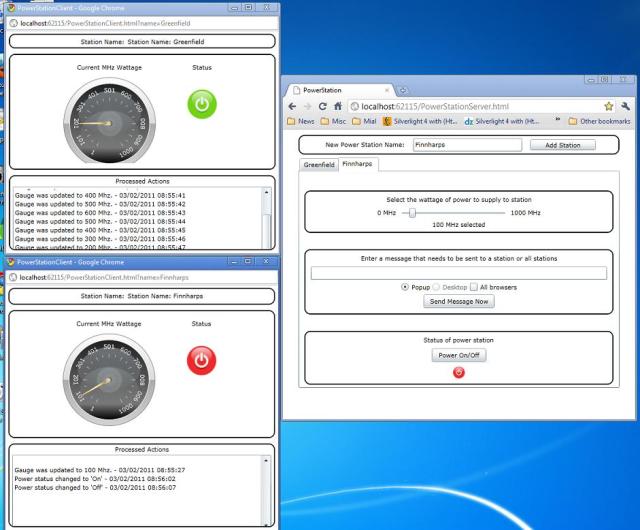This screenshot has width=640, height=530.
Task: Enable the All browsers checkbox
Action: coord(473,287)
